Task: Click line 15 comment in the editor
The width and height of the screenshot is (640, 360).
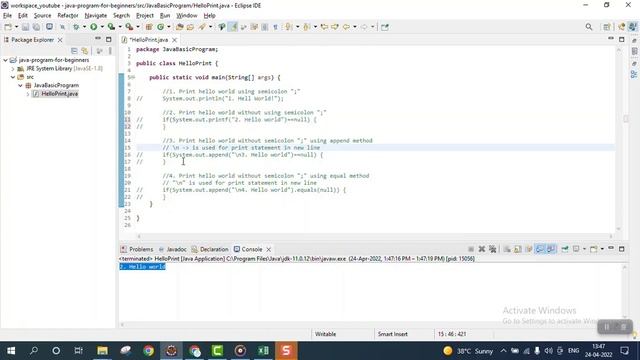Action: point(241,148)
